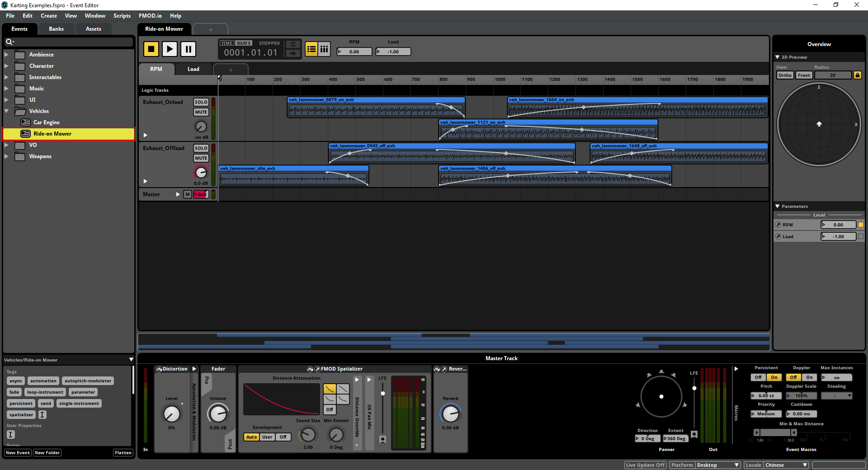
Task: Collapse the Vehicles folder
Action: click(7, 111)
